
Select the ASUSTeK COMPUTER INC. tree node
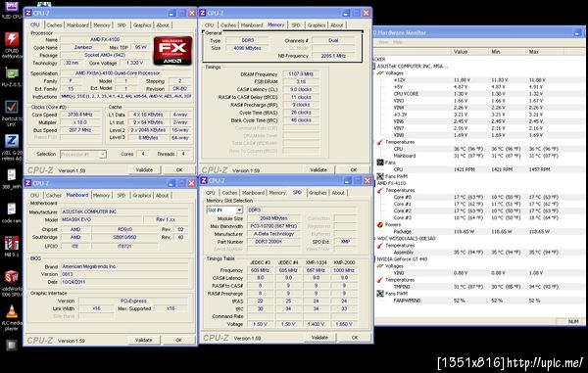click(412, 66)
